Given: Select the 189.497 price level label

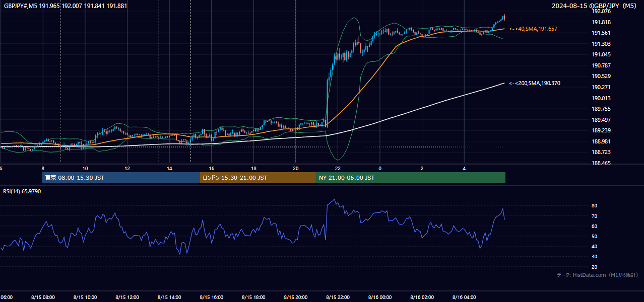Looking at the screenshot, I should pyautogui.click(x=601, y=120).
